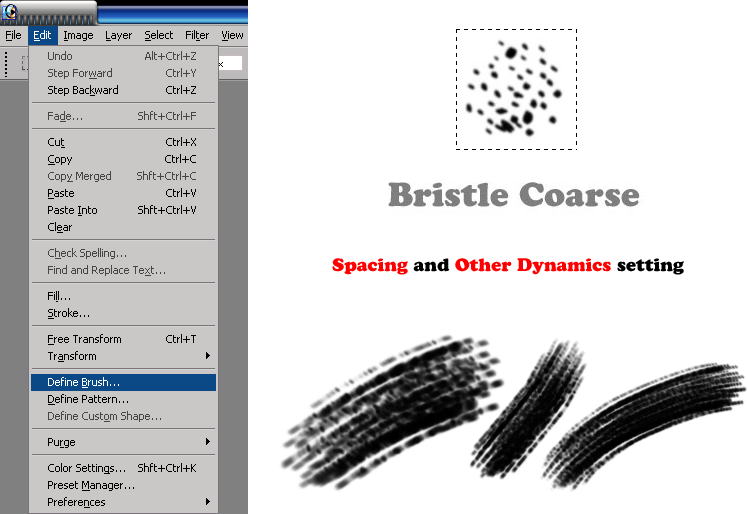748x514 pixels.
Task: Open the Select menu
Action: click(158, 35)
